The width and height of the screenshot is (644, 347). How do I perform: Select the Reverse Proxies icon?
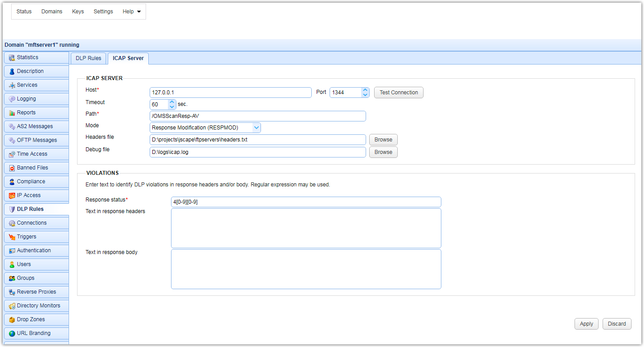coord(34,292)
